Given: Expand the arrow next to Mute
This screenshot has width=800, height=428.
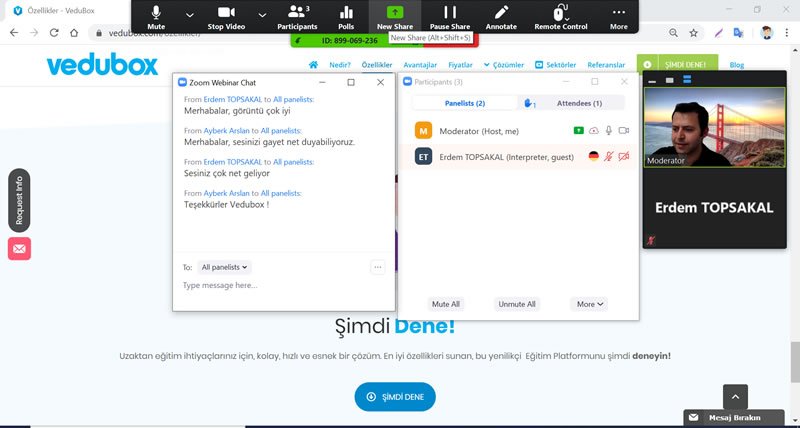Looking at the screenshot, I should [190, 15].
